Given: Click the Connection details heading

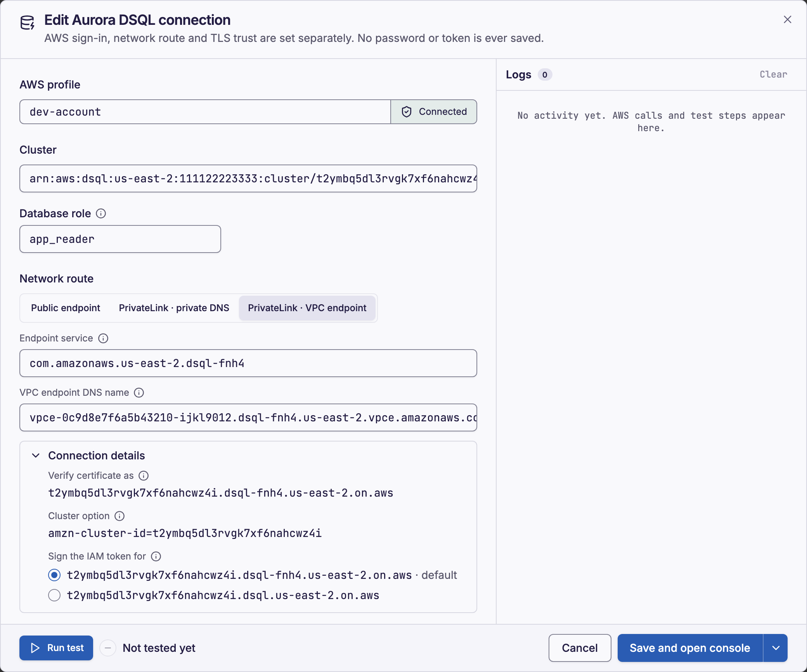Looking at the screenshot, I should 97,456.
